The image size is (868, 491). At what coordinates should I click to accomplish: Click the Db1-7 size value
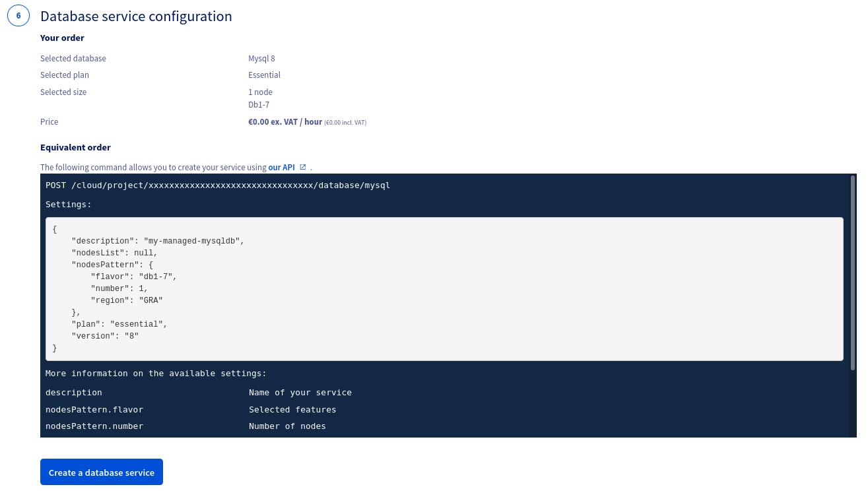tap(259, 105)
